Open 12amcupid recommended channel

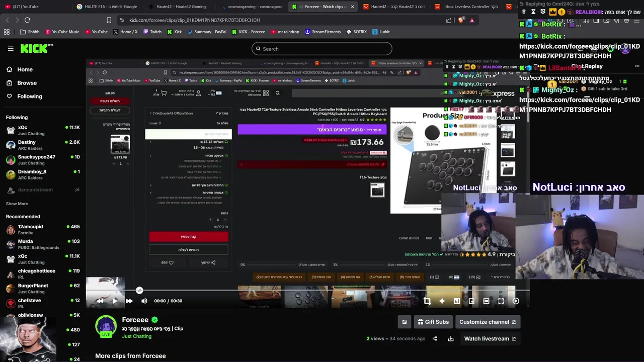click(x=43, y=229)
